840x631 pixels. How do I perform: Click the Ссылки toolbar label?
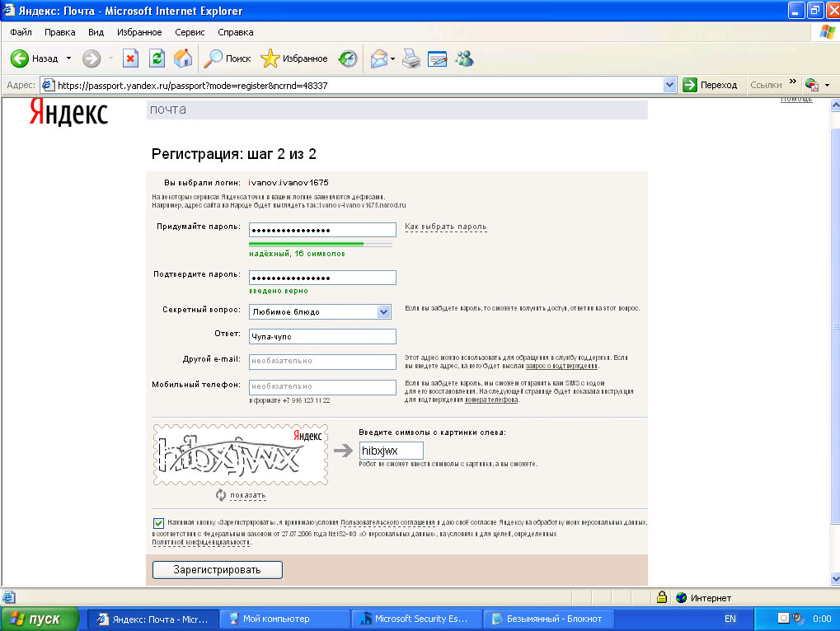(766, 85)
